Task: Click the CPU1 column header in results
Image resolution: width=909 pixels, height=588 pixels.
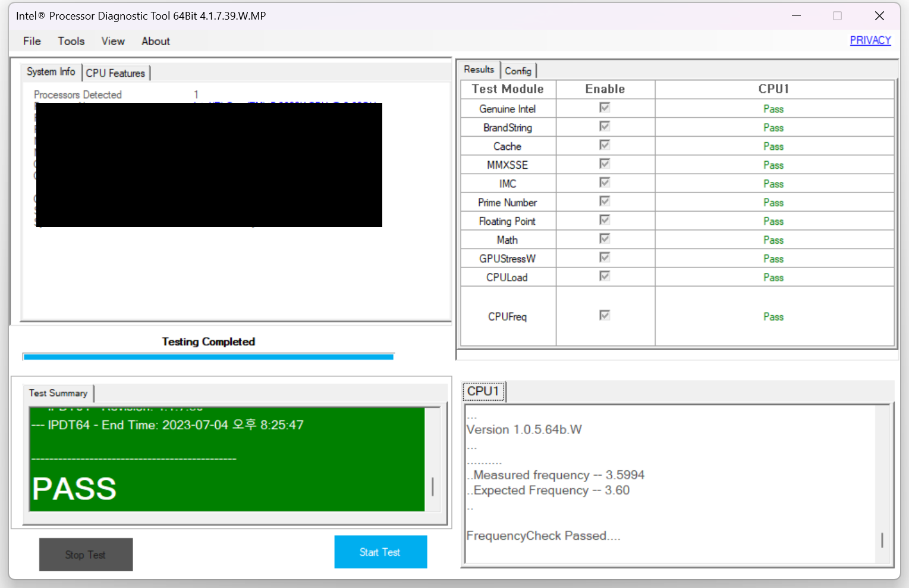Action: (774, 89)
